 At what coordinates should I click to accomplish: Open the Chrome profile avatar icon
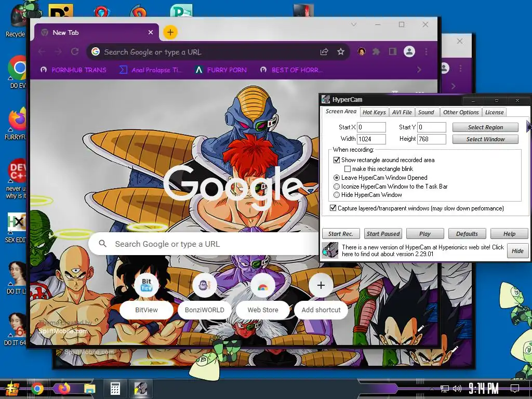point(409,51)
